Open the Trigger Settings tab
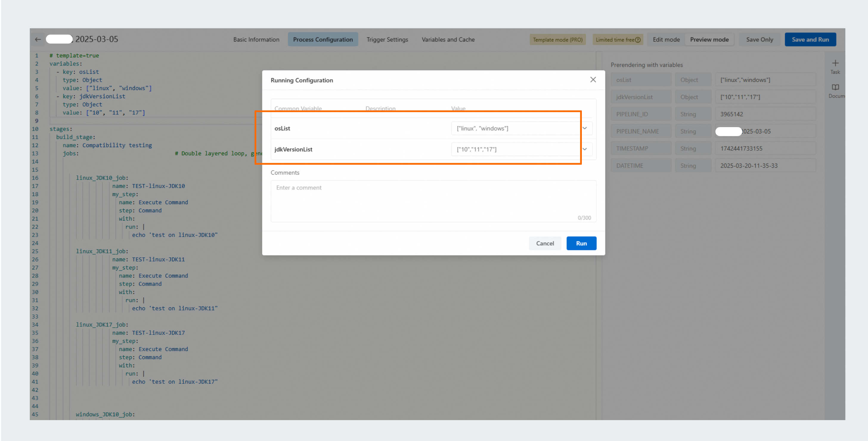This screenshot has height=441, width=868. (387, 39)
